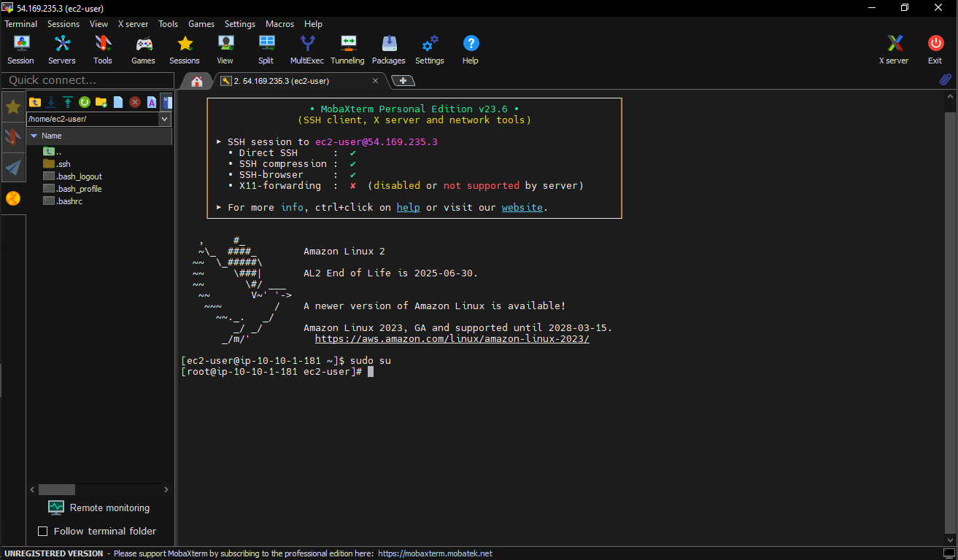Click the SFTP upload arrow icon
Image resolution: width=958 pixels, height=560 pixels.
pos(68,102)
